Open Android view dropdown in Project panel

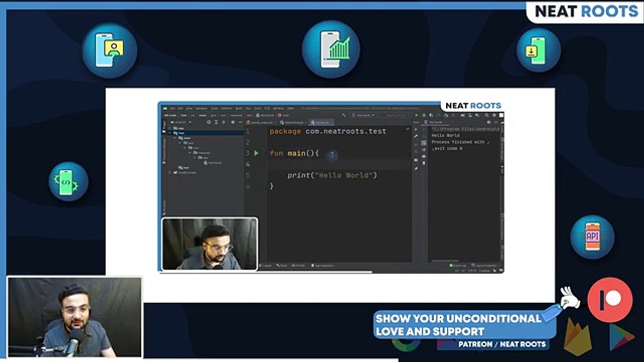[x=181, y=122]
